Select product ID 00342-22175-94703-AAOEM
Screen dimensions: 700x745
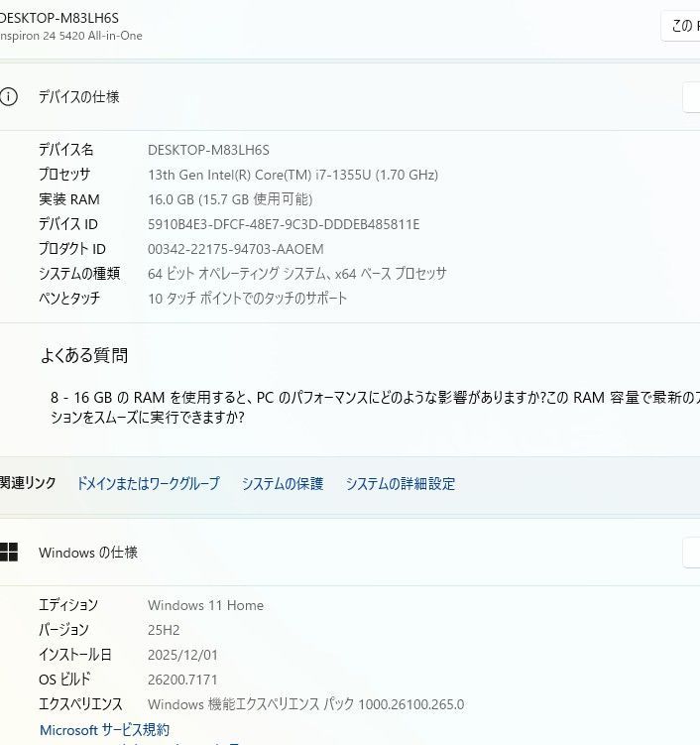236,249
